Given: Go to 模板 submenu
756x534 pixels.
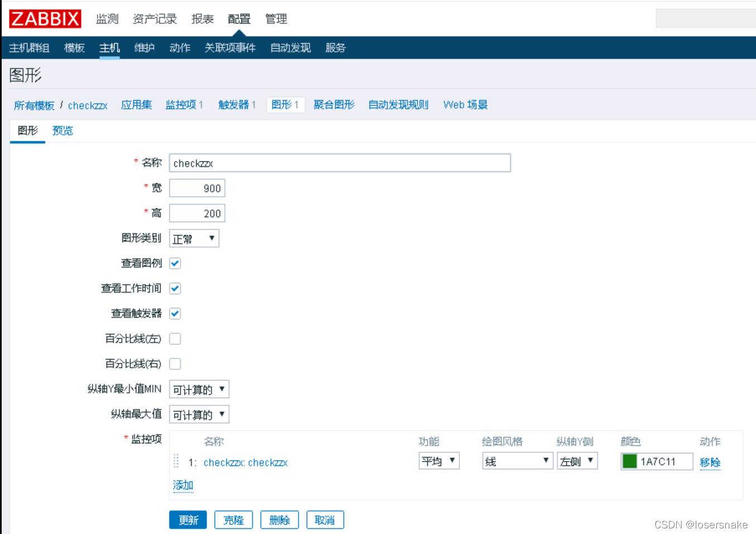Looking at the screenshot, I should click(x=74, y=48).
